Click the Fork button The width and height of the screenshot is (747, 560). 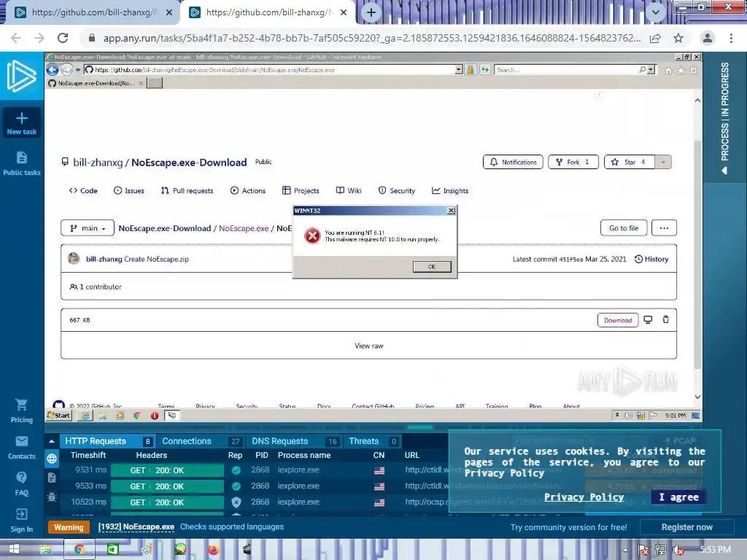tap(573, 162)
